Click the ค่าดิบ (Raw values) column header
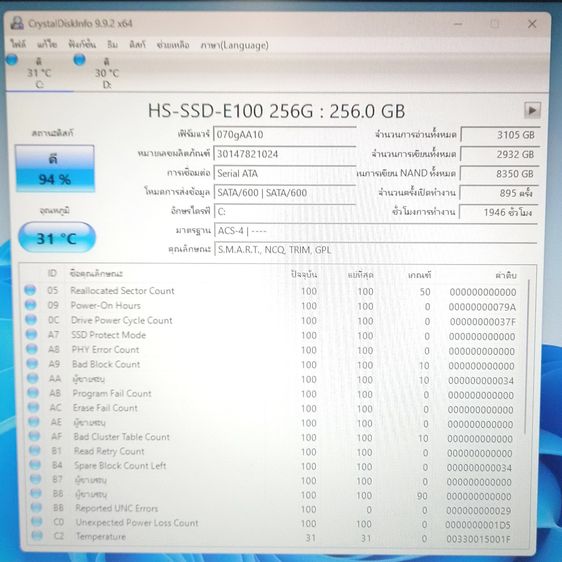Screen dimensions: 562x562 point(506,275)
